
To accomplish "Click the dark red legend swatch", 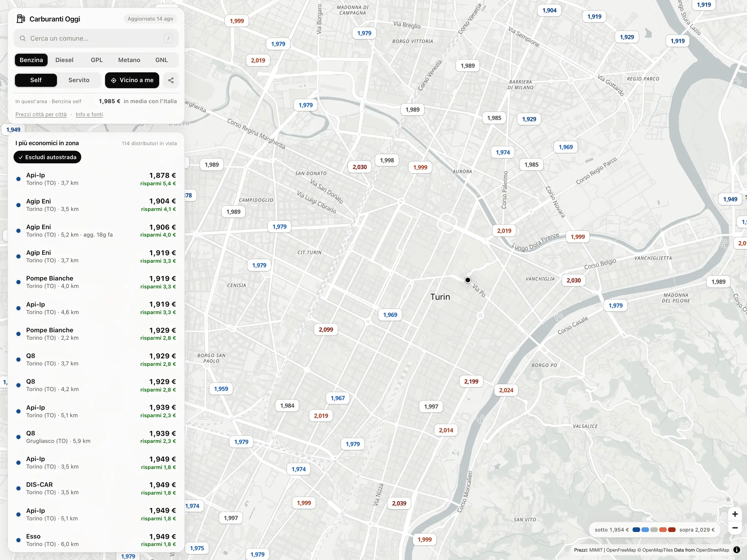I will pos(672,530).
